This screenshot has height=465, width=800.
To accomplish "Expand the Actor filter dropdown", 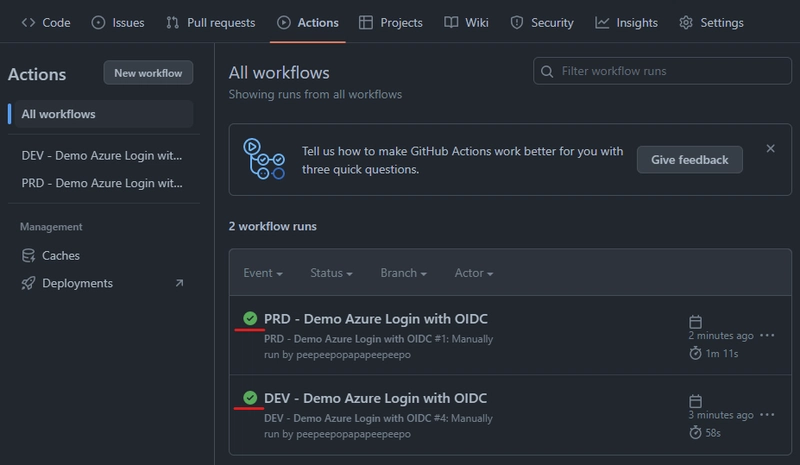I will pos(473,273).
